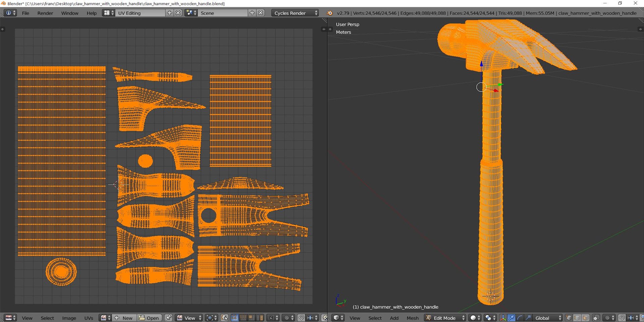This screenshot has width=644, height=322.
Task: Toggle UV sync selection mode
Action: (224, 318)
